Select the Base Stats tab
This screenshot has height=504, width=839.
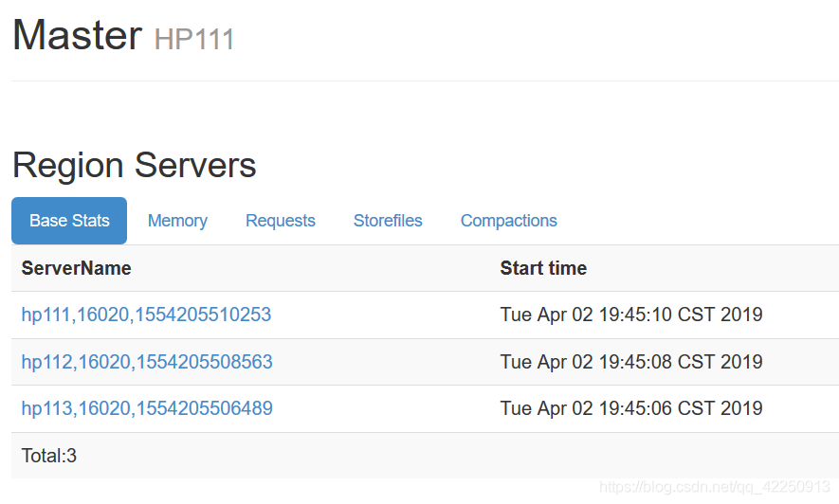coord(69,221)
